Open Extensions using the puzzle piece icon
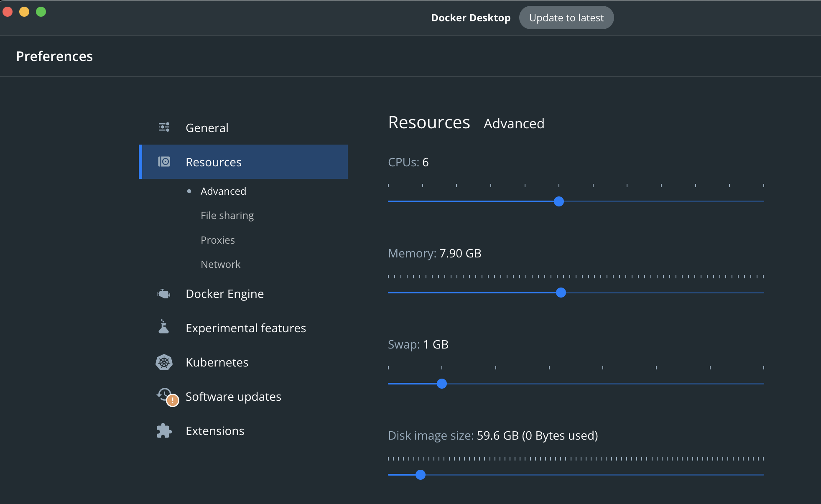 pyautogui.click(x=164, y=430)
